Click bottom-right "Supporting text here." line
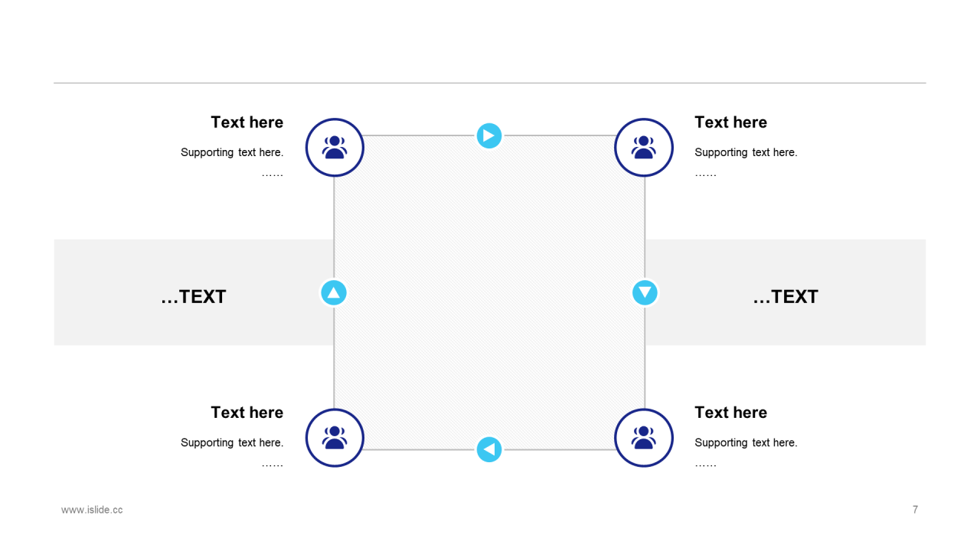The width and height of the screenshot is (980, 551). coord(746,442)
